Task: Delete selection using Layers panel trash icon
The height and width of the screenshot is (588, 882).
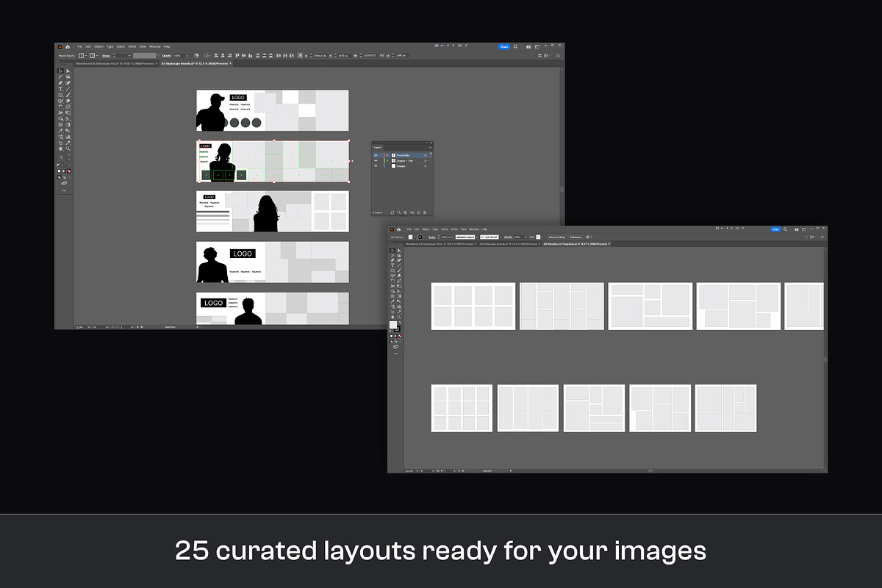Action: (425, 212)
